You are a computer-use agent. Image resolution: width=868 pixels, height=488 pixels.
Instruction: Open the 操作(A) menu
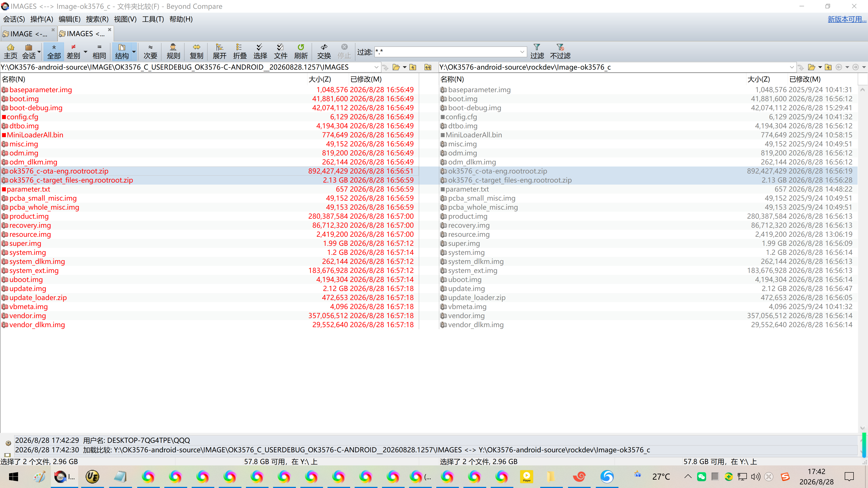pos(42,19)
